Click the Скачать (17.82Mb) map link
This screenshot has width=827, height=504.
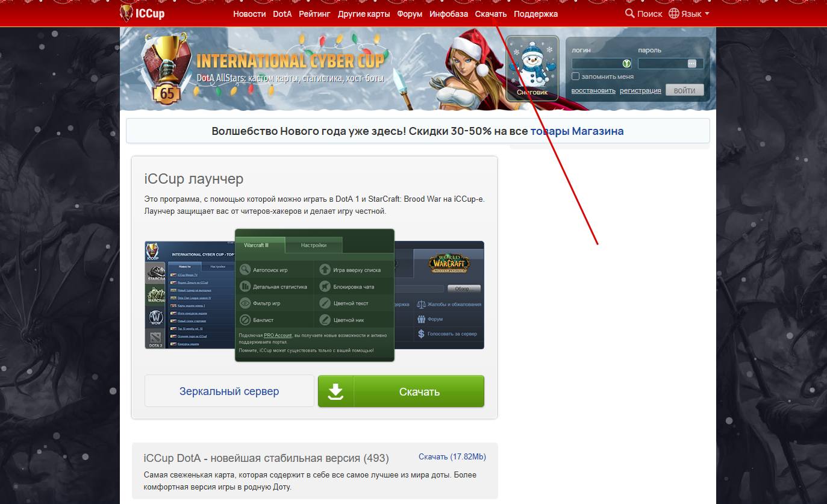click(x=452, y=457)
